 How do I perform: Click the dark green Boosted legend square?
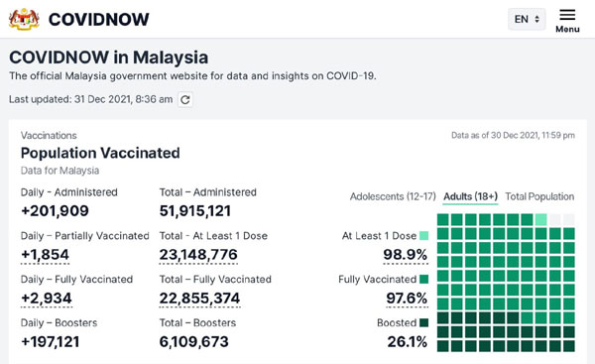(x=423, y=323)
